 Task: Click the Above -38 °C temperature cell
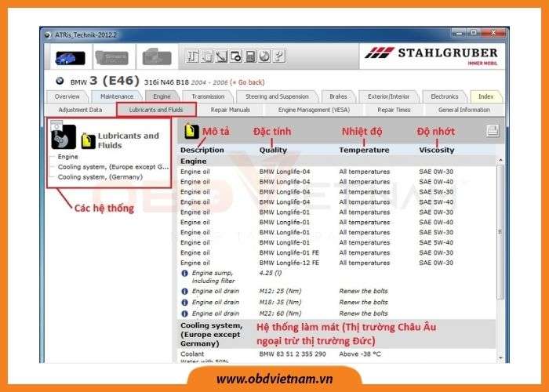pos(360,354)
